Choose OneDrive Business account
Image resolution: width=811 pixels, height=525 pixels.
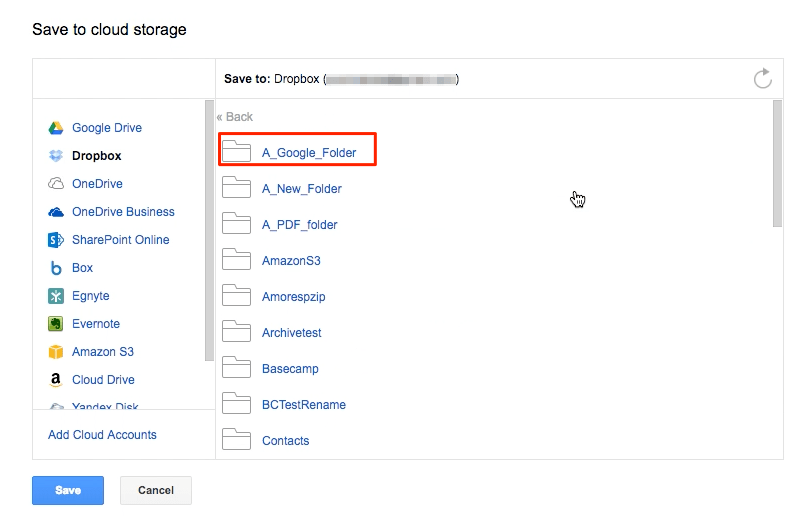(x=123, y=212)
